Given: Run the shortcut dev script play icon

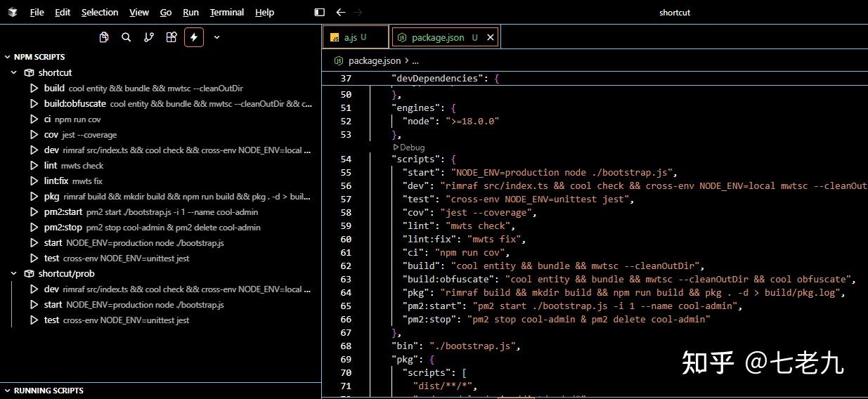Looking at the screenshot, I should point(34,150).
